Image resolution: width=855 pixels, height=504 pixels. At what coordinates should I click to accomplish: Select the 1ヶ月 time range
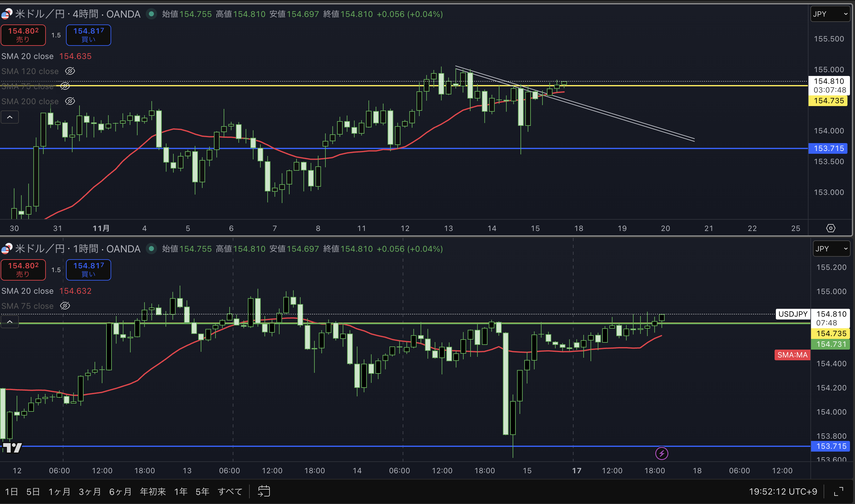59,491
